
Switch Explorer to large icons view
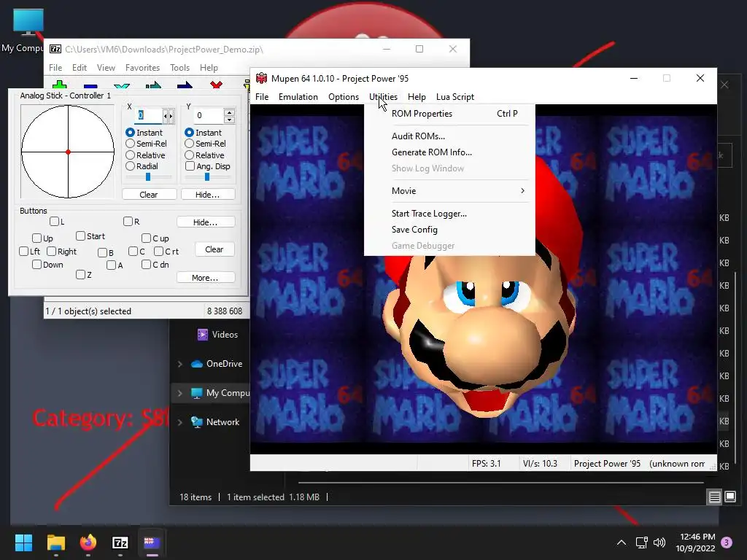click(729, 497)
